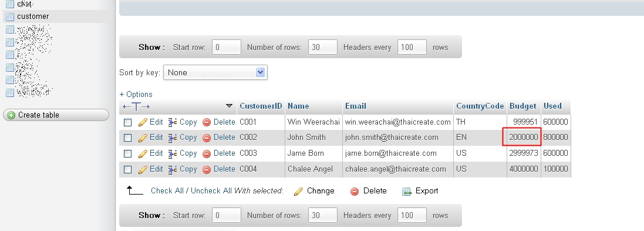This screenshot has height=231, width=644.
Task: Focus the bottom Start row input field
Action: [x=226, y=215]
